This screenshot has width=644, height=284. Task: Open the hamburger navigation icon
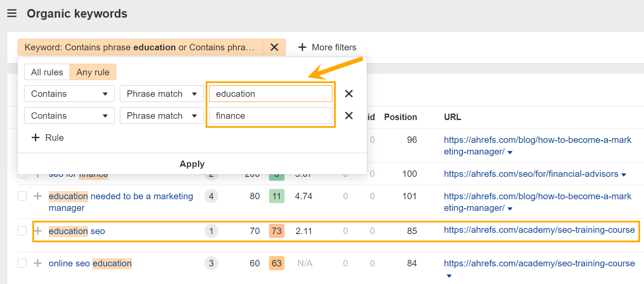pyautogui.click(x=12, y=13)
